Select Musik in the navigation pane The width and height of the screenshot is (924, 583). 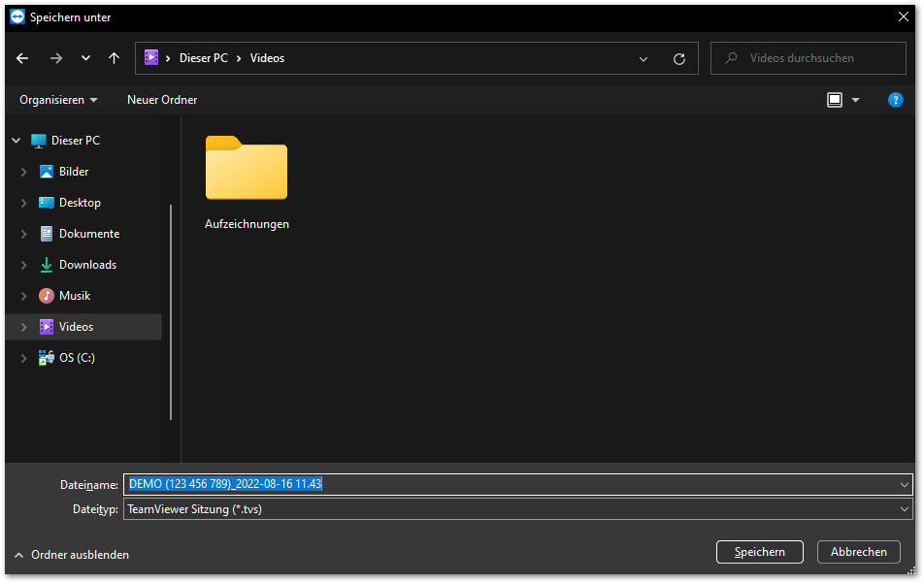pos(75,296)
